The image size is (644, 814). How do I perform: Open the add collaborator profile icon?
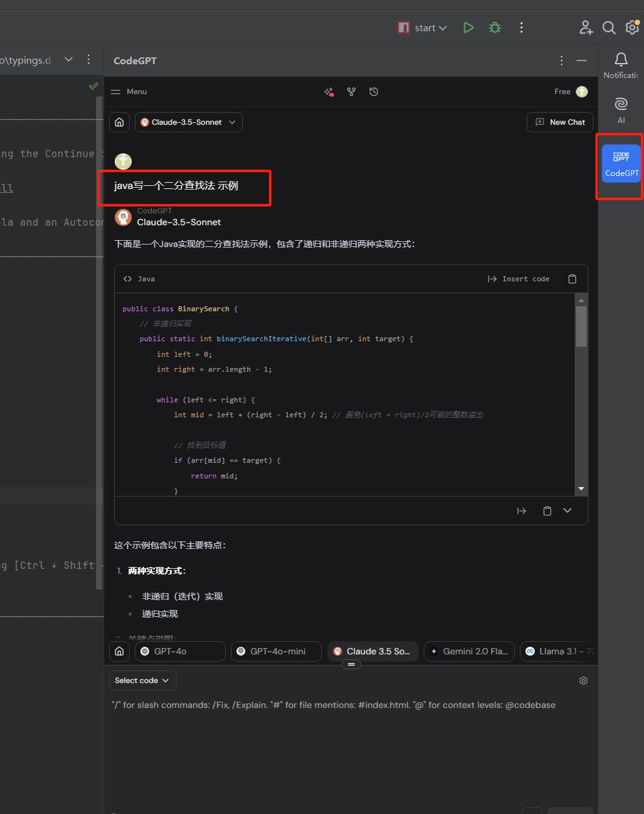click(585, 27)
